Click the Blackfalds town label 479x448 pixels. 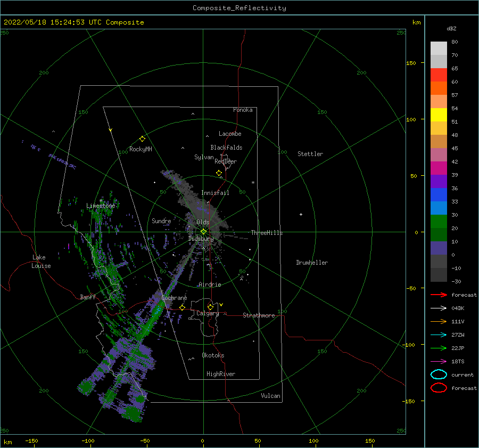(226, 148)
